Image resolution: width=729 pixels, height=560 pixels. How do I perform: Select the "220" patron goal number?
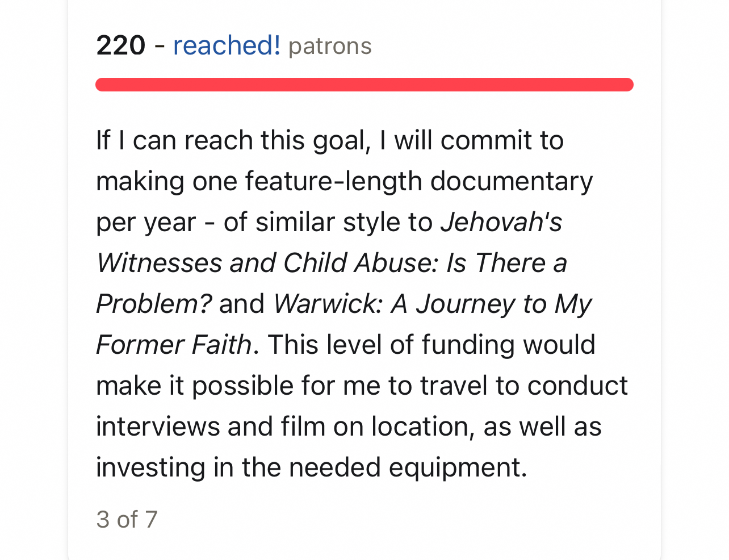pos(121,45)
